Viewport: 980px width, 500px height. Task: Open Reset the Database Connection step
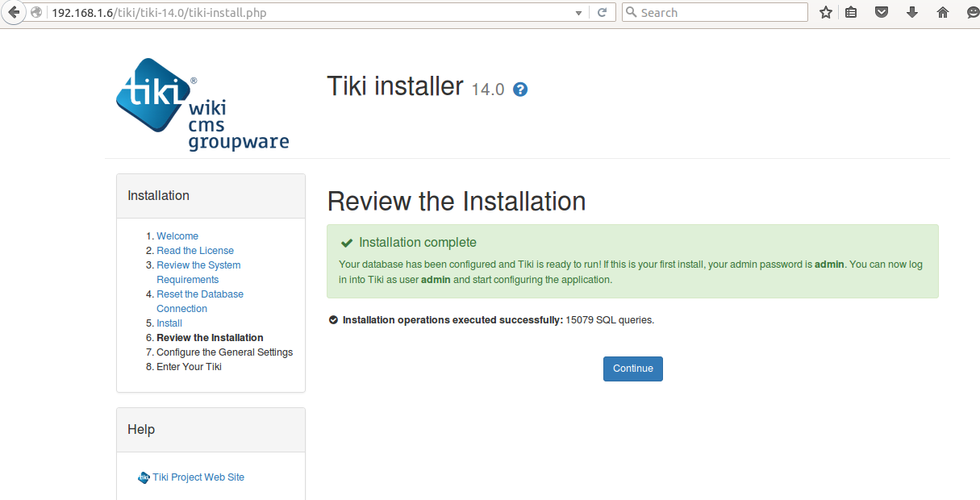(200, 302)
